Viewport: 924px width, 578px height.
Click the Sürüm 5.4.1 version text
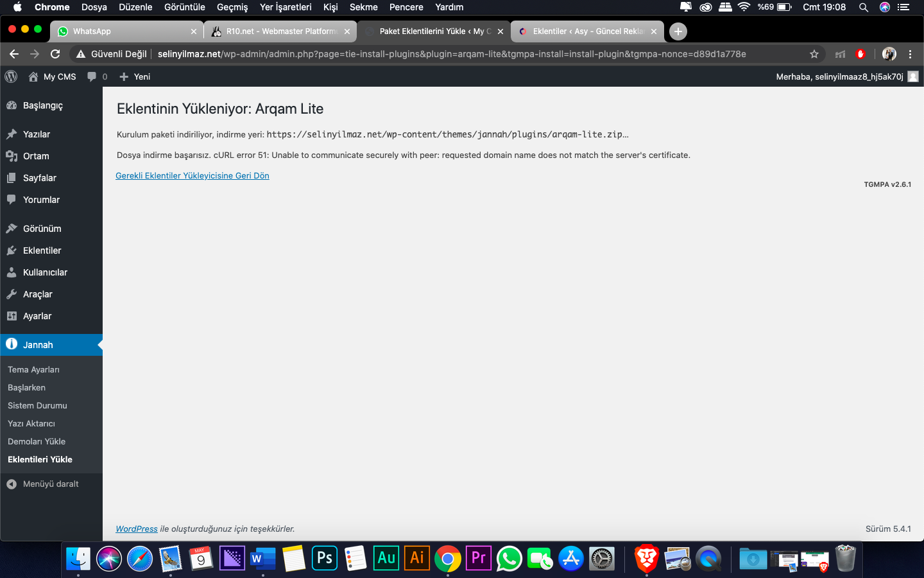pyautogui.click(x=888, y=529)
